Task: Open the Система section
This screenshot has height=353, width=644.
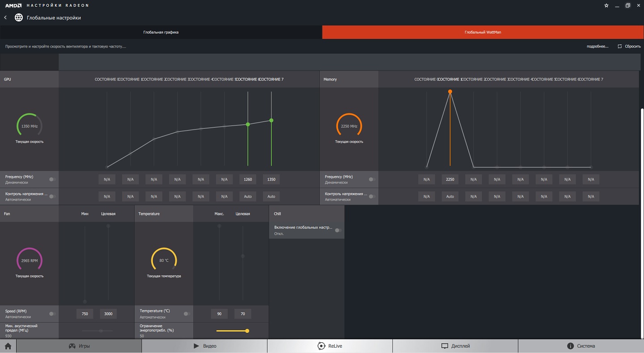Action: point(581,346)
